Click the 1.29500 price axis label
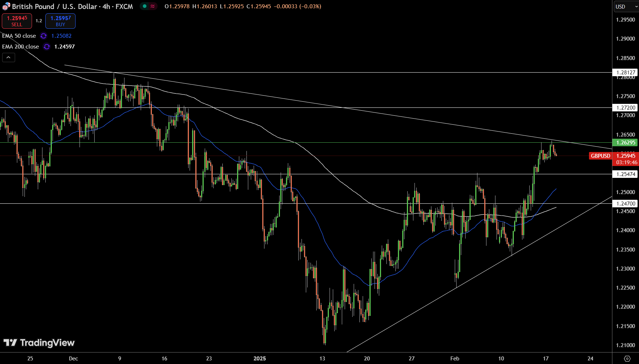 point(625,20)
